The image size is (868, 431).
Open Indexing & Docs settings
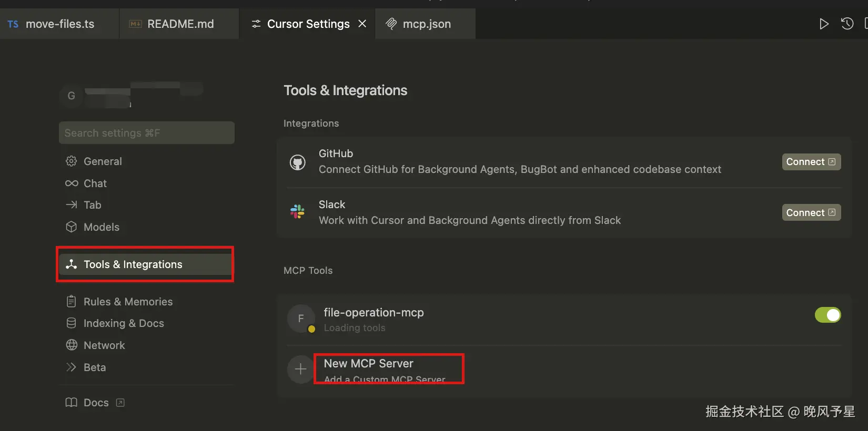(124, 323)
